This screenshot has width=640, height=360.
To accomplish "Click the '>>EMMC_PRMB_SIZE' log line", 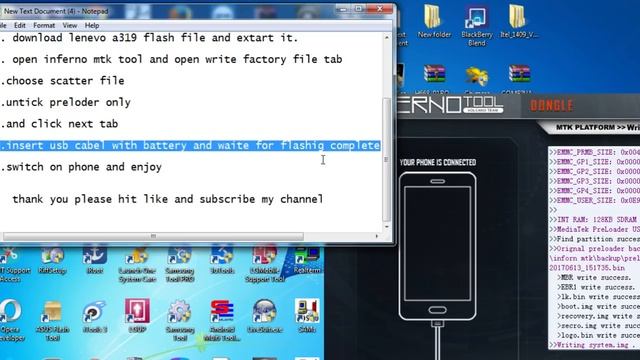I will 594,152.
